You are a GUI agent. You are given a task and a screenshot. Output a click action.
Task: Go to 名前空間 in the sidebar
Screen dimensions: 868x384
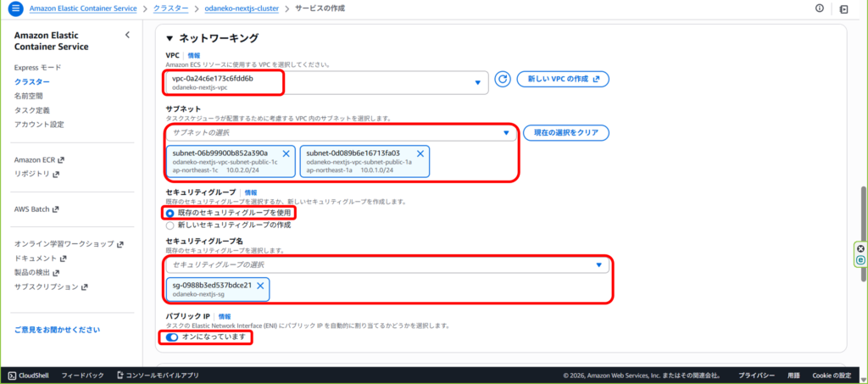pos(28,96)
